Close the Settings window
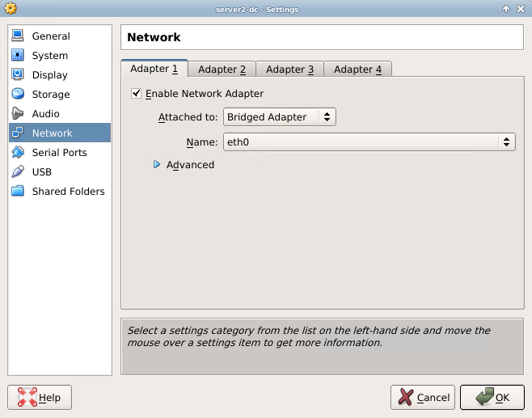The height and width of the screenshot is (418, 532). click(521, 9)
